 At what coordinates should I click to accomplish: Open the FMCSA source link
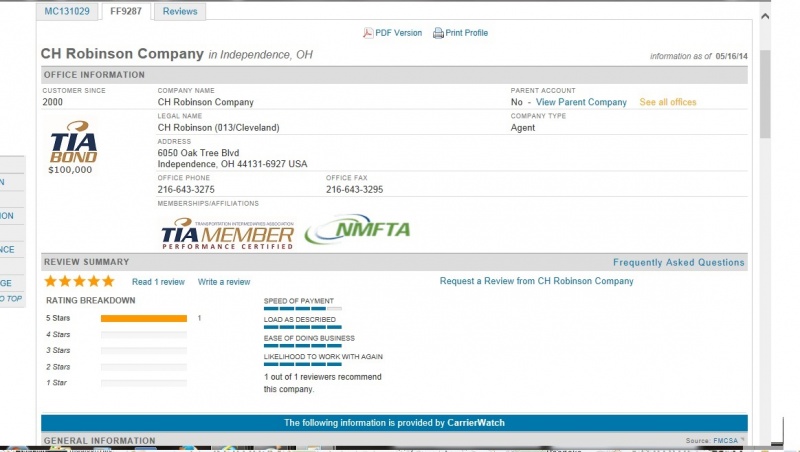725,440
